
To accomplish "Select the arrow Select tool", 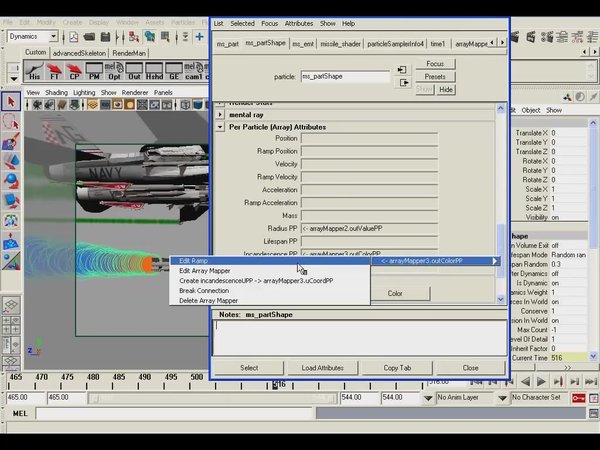I will (x=11, y=101).
